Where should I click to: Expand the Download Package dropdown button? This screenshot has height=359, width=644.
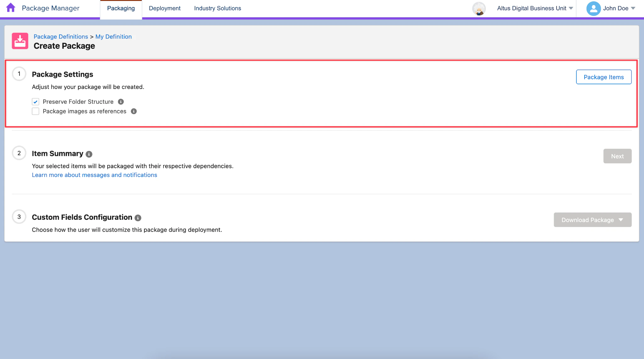[x=592, y=220]
